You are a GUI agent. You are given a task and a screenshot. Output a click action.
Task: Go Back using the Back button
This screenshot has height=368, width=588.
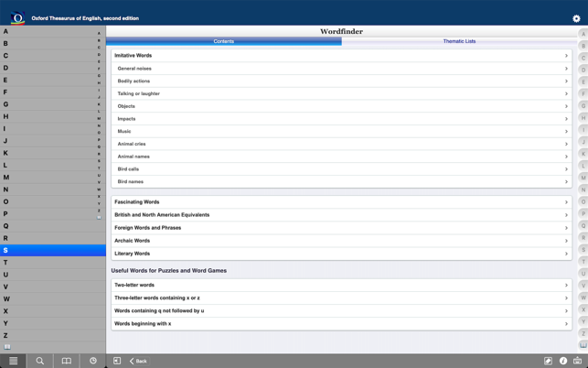coord(138,361)
